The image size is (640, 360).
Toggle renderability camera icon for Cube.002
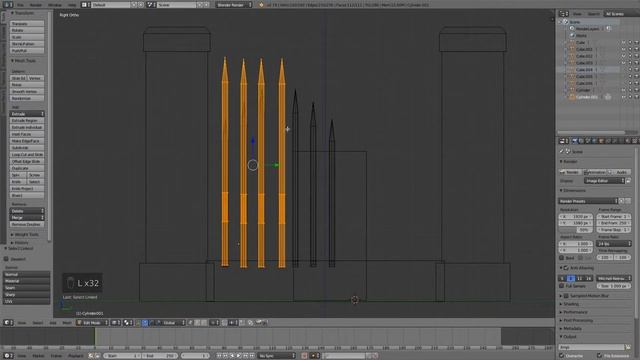coord(636,56)
